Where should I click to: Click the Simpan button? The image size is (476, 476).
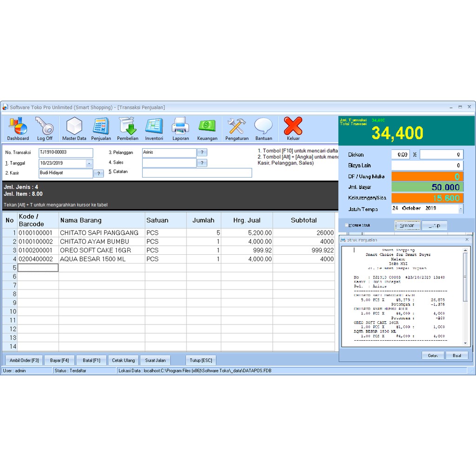407,225
